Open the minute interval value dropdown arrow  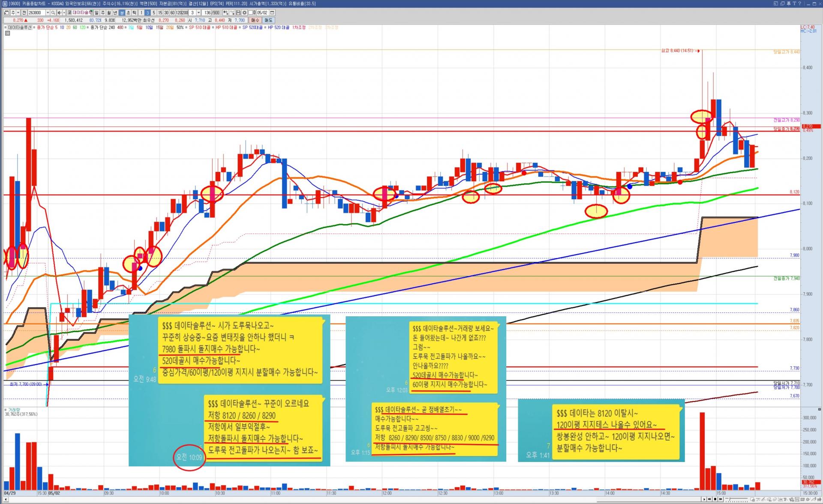(198, 13)
